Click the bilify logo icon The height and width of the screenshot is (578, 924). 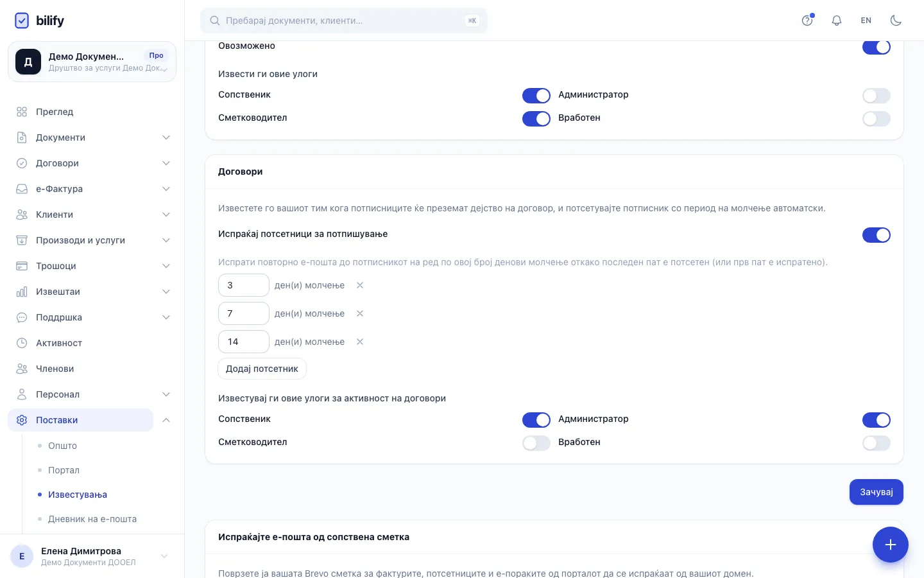click(22, 21)
